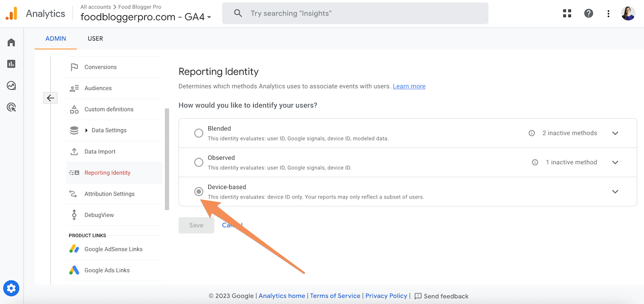This screenshot has width=644, height=304.
Task: Click the Save button
Action: click(196, 225)
